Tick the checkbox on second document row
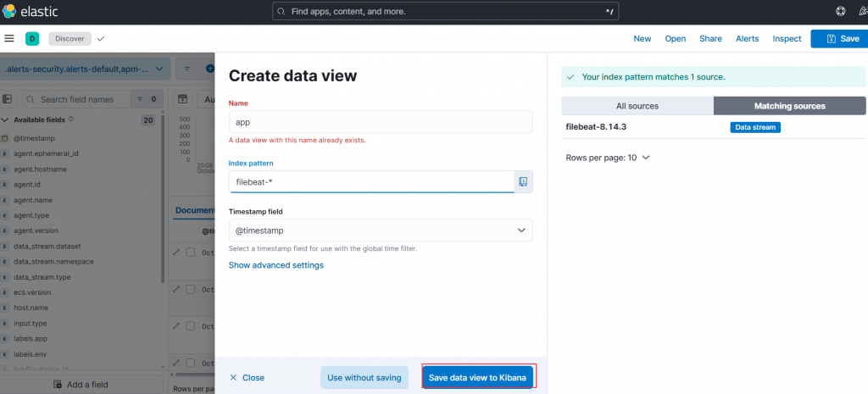Screen dimensions: 868x394 (191, 290)
